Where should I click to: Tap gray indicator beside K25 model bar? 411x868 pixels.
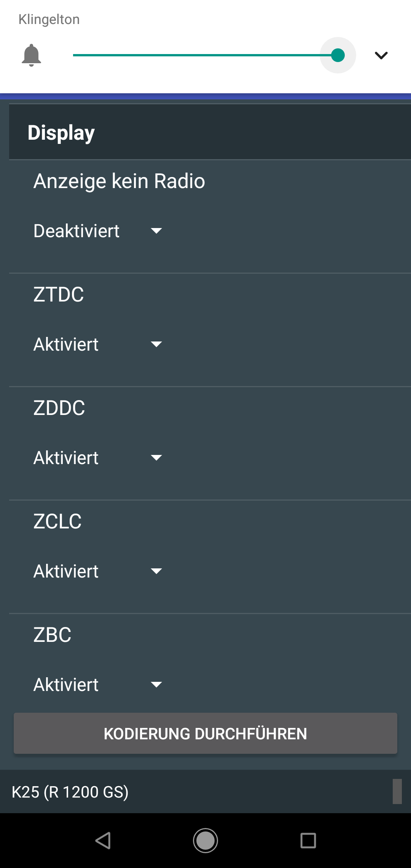pos(397,791)
